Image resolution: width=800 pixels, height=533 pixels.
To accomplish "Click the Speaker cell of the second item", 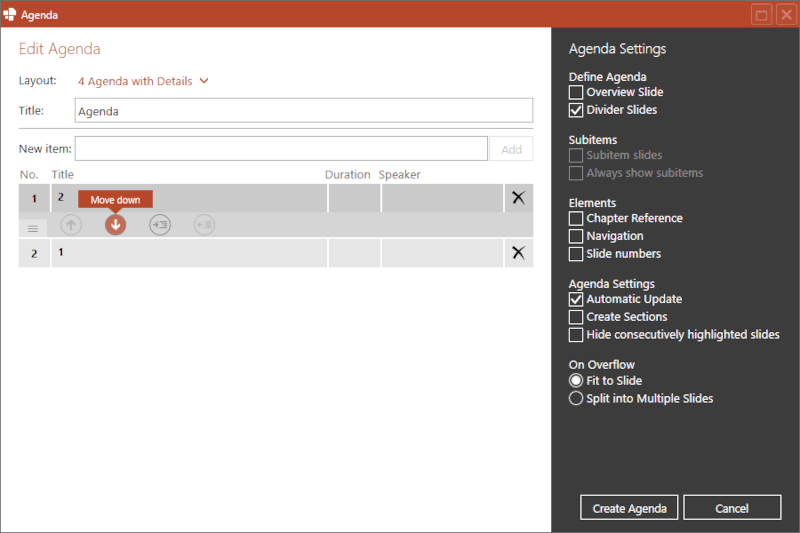I will (x=441, y=253).
